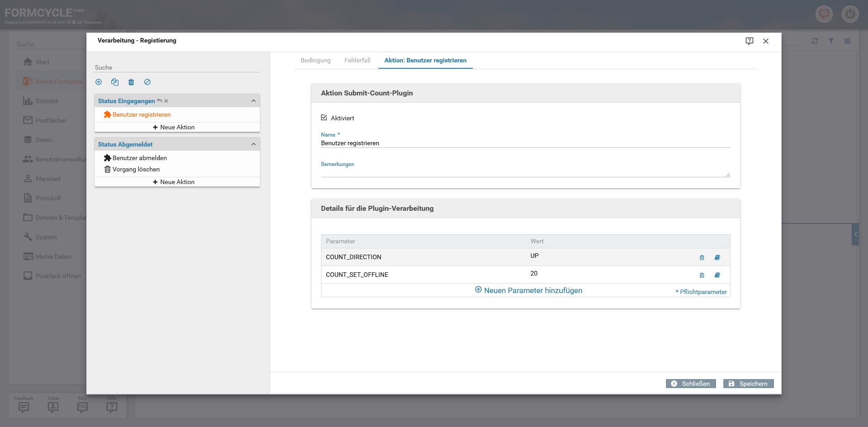The height and width of the screenshot is (427, 868).
Task: Click the dialog help icon next to close
Action: tap(749, 41)
